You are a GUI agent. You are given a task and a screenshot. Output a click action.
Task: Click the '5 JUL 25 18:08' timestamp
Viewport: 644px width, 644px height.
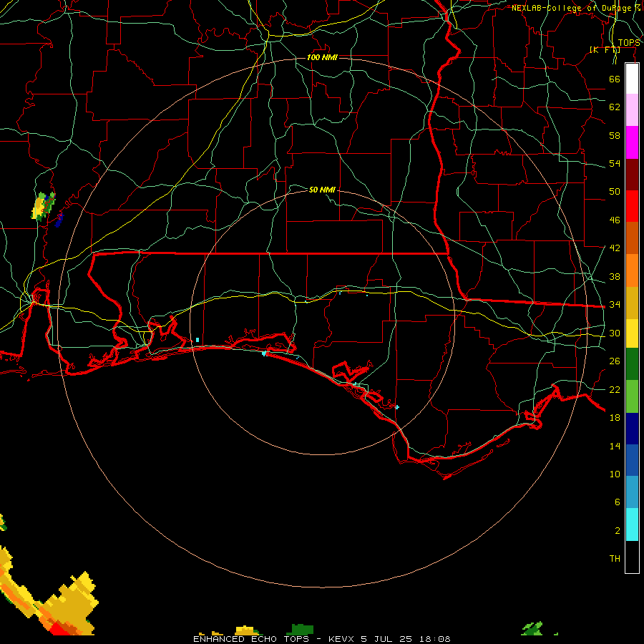tap(406, 639)
